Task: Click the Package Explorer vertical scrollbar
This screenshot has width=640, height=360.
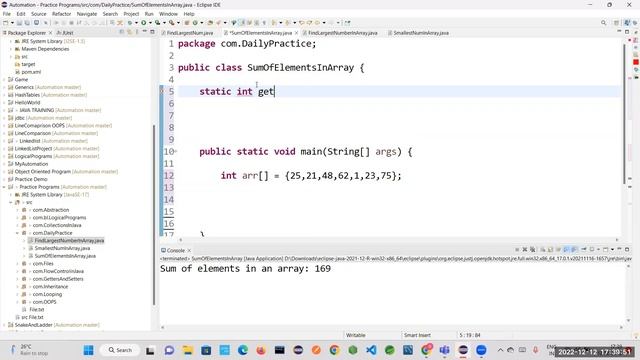Action: tap(154, 214)
